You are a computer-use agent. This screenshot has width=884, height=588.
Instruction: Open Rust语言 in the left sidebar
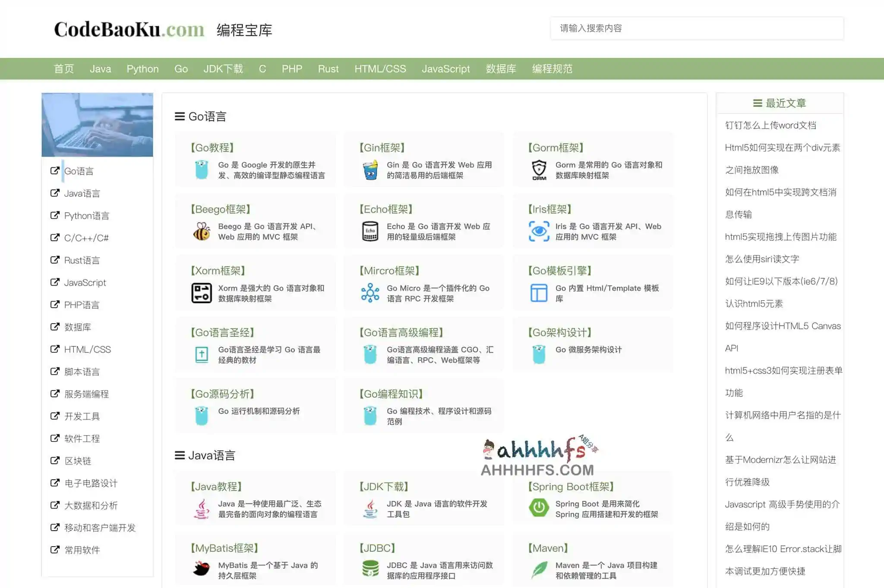coord(82,260)
